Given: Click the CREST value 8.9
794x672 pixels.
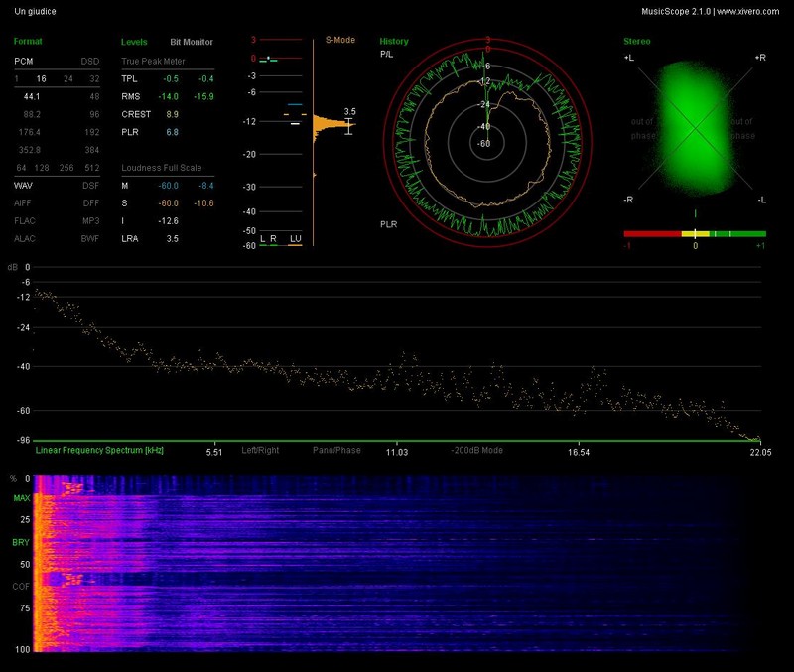Looking at the screenshot, I should [172, 114].
